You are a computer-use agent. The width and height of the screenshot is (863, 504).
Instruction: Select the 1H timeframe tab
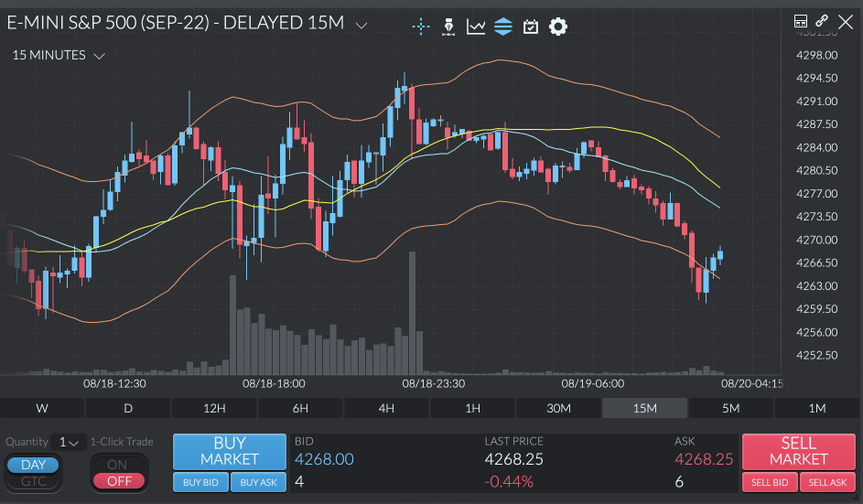coord(473,408)
